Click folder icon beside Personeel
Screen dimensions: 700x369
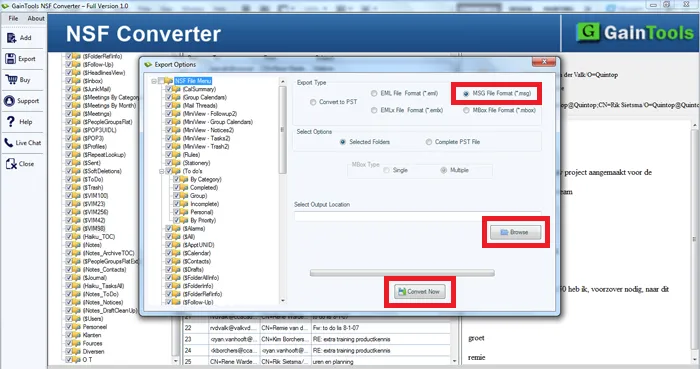[76, 327]
